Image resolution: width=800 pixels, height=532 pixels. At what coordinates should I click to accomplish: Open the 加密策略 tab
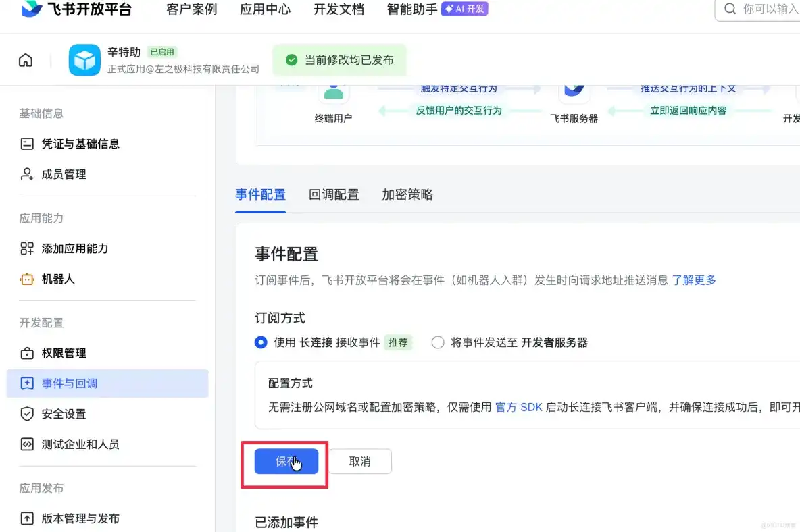click(407, 194)
